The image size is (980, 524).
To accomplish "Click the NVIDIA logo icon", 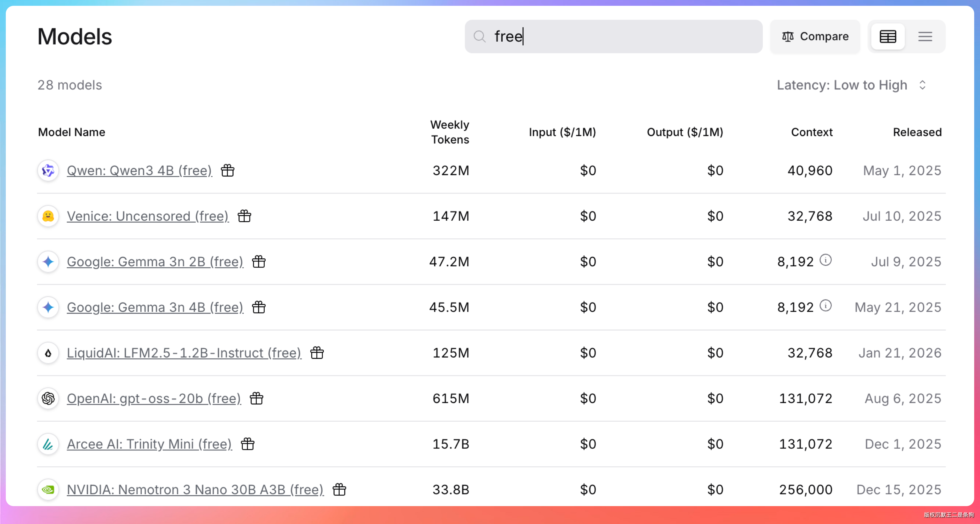I will [48, 489].
